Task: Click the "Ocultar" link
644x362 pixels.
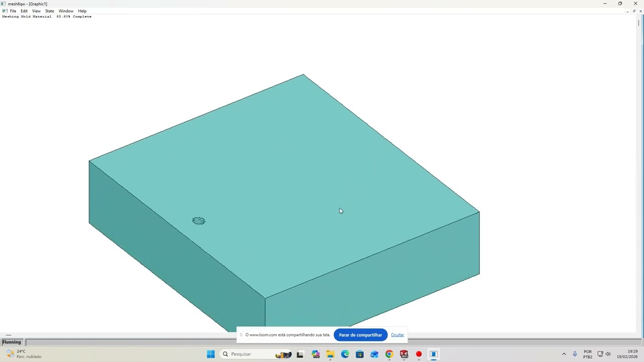Action: [397, 335]
